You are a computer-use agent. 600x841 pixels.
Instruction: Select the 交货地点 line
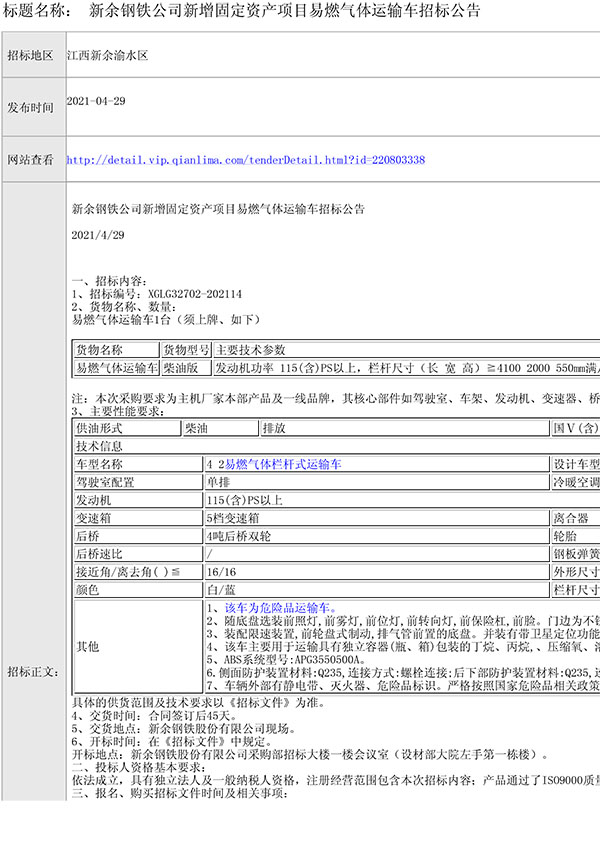click(x=184, y=729)
